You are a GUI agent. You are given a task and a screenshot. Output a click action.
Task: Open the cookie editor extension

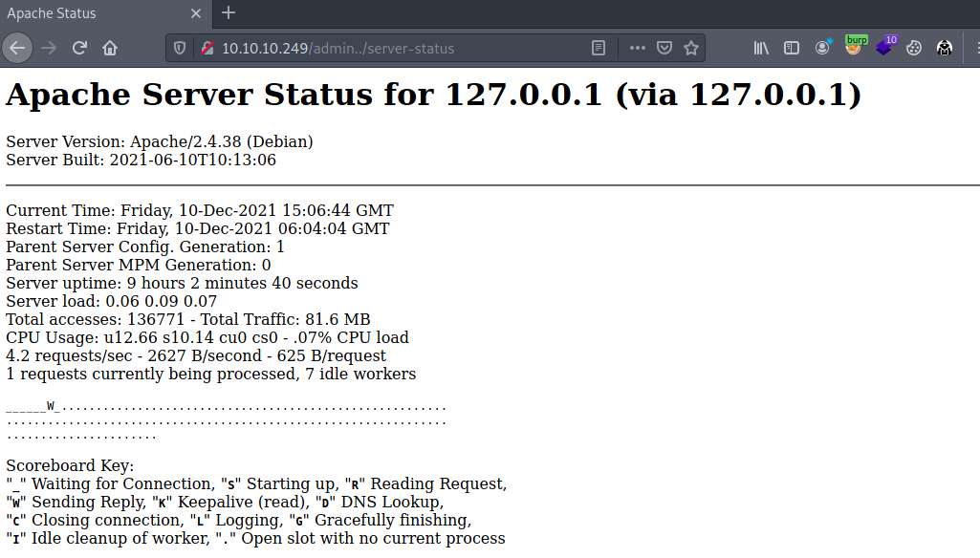click(x=914, y=48)
